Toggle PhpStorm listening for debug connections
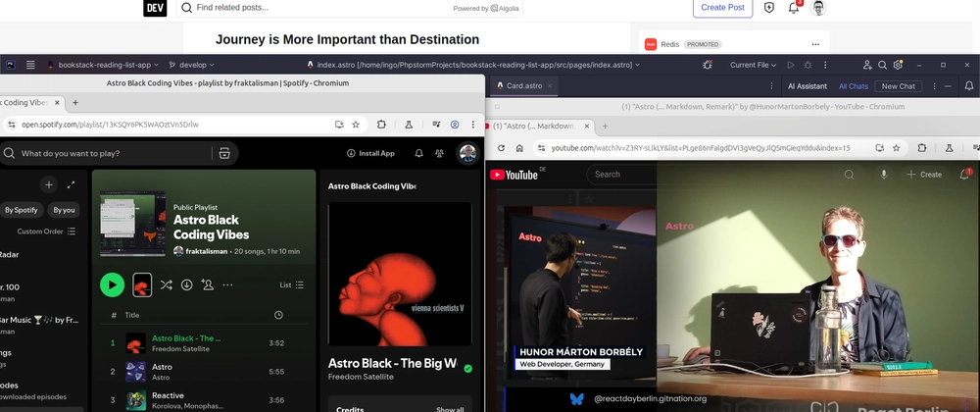 coord(708,65)
